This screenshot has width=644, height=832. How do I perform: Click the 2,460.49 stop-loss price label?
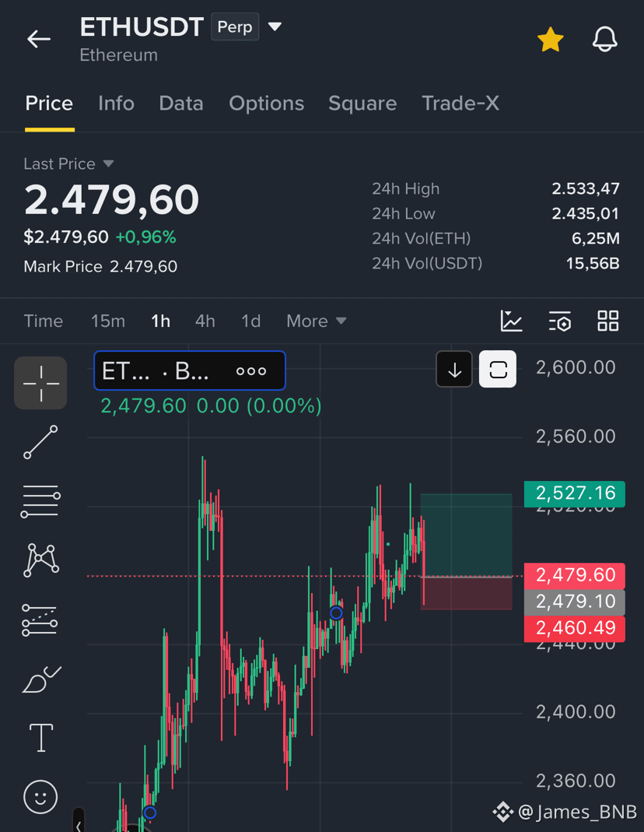(x=575, y=629)
